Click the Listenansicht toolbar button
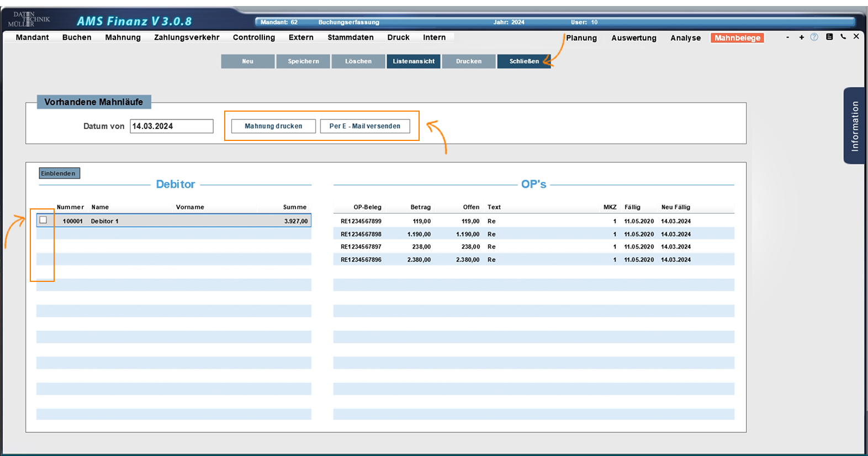 414,61
